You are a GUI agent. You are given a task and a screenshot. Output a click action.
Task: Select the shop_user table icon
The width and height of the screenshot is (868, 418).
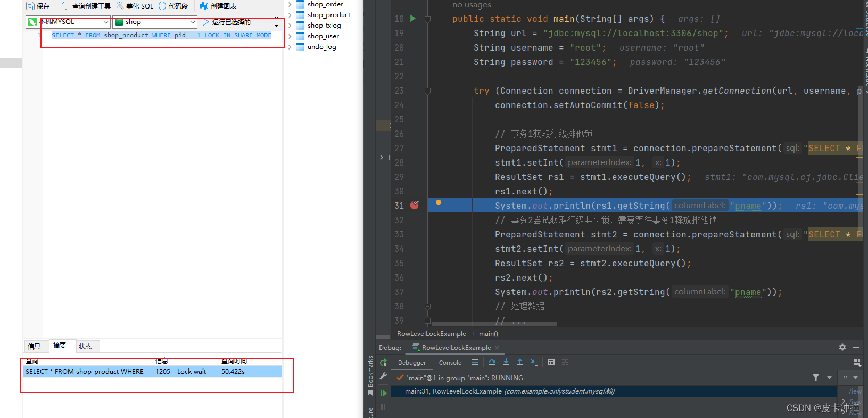[300, 36]
